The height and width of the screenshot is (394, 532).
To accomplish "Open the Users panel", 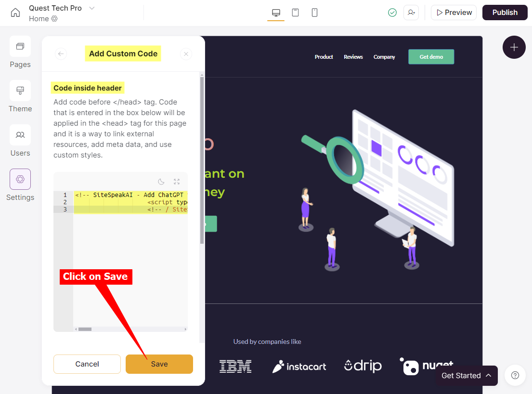I will [20, 141].
